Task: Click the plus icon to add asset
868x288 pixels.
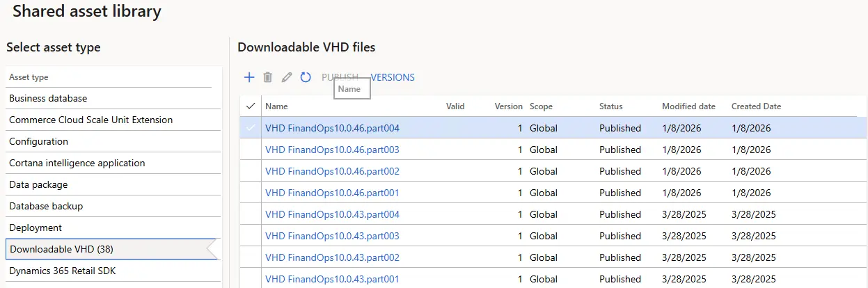Action: coord(249,77)
